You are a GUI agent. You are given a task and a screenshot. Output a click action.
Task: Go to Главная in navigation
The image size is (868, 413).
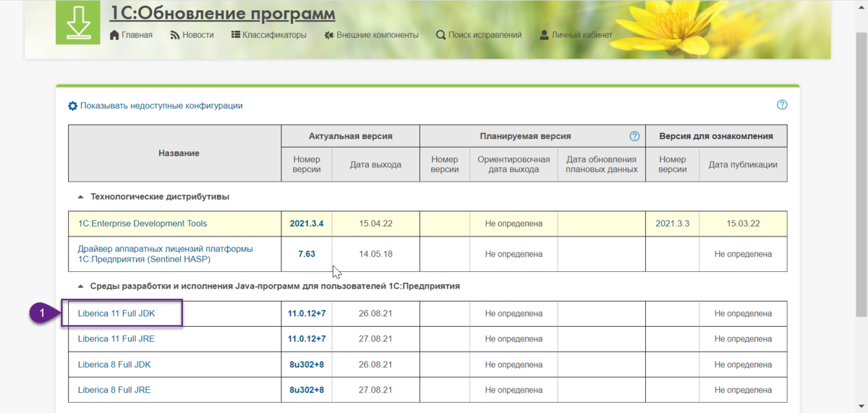131,35
